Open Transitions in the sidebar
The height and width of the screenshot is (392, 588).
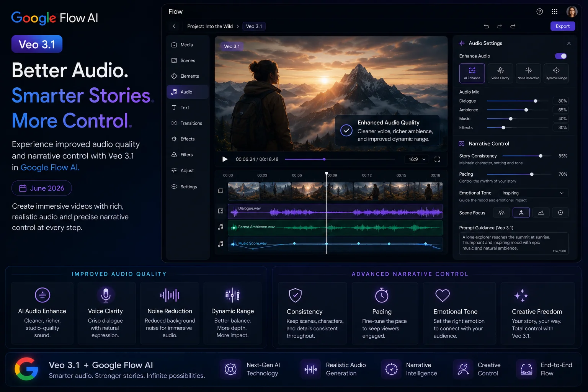click(188, 123)
